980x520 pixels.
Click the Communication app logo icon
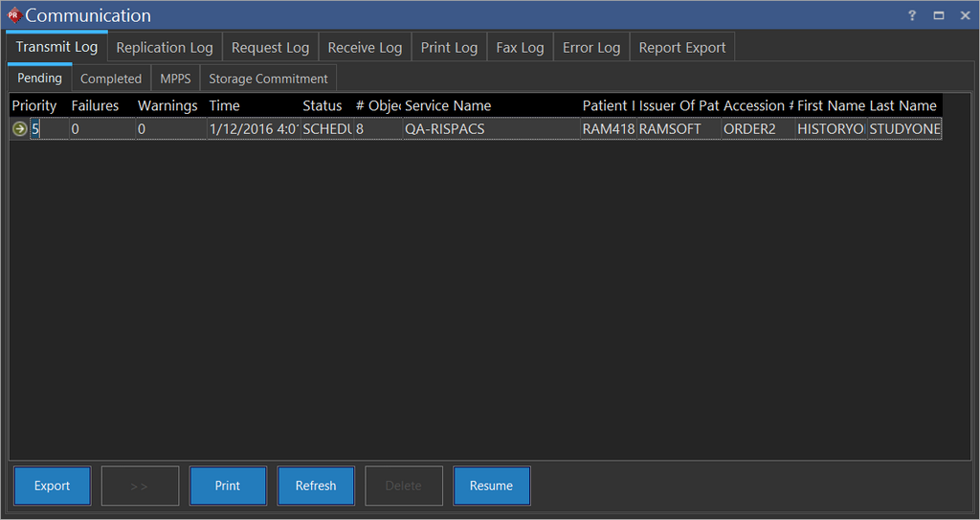coord(13,15)
